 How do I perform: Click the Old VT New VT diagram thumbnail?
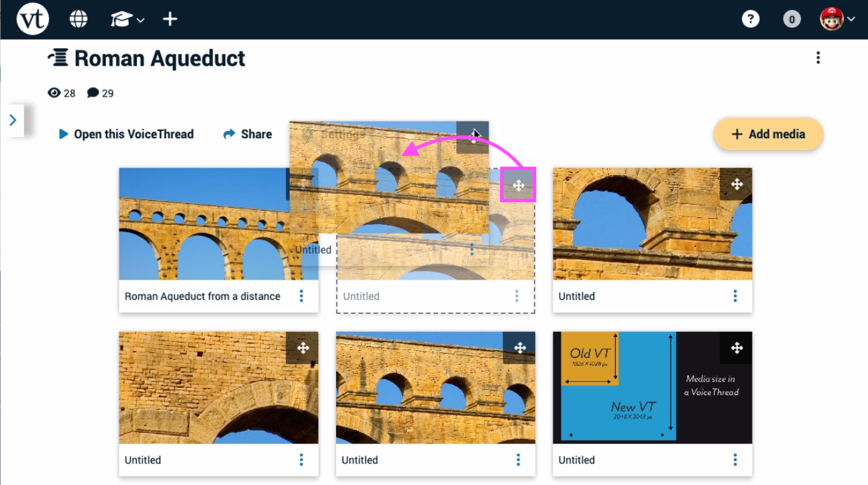coord(653,387)
